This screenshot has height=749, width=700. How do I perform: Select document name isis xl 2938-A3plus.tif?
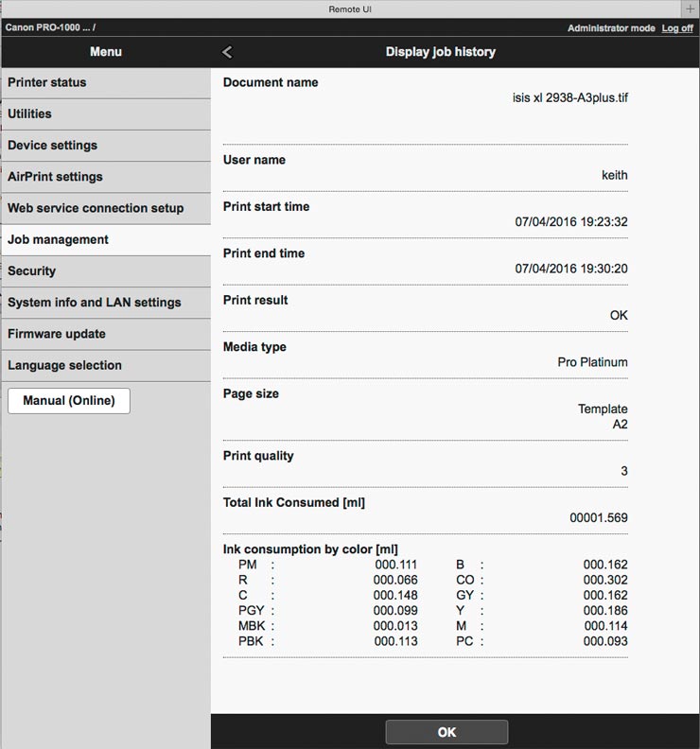click(570, 98)
